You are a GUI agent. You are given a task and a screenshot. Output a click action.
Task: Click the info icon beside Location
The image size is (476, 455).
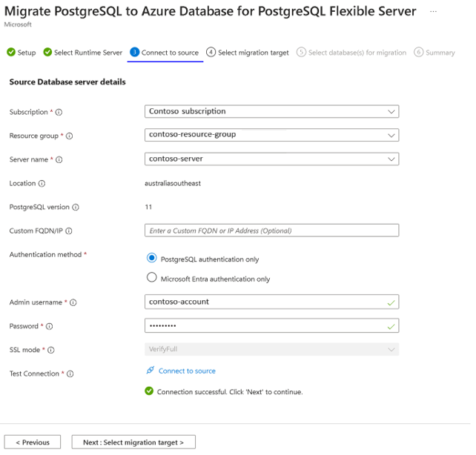42,184
